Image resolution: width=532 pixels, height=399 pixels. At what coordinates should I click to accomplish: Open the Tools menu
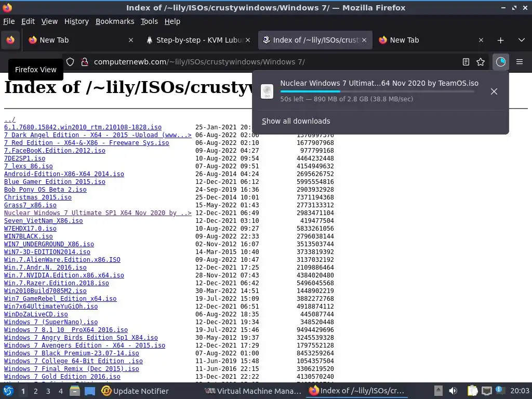point(149,21)
